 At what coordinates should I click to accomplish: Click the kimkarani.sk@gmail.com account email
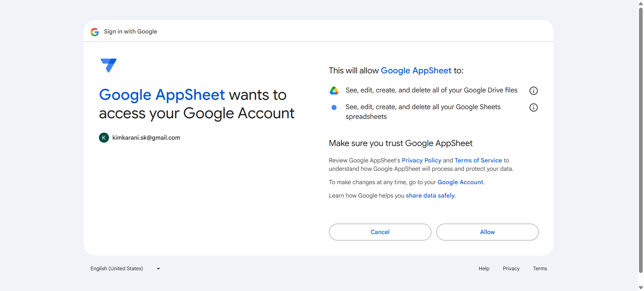click(x=146, y=138)
